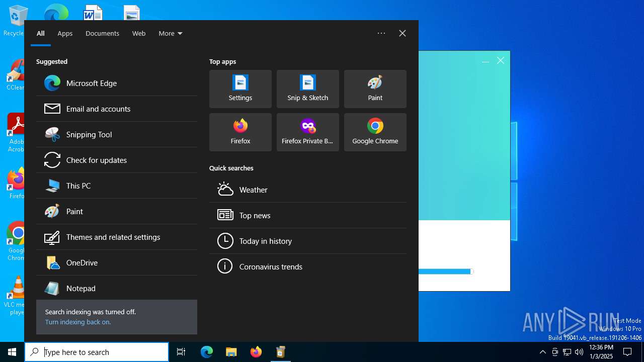Image resolution: width=644 pixels, height=362 pixels.
Task: Open Firefox on the taskbar
Action: tap(256, 352)
